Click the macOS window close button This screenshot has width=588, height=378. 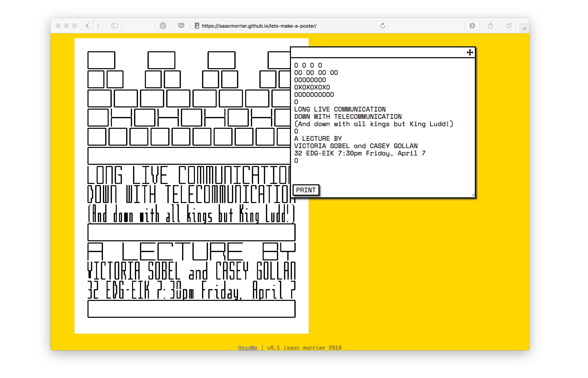tap(58, 25)
